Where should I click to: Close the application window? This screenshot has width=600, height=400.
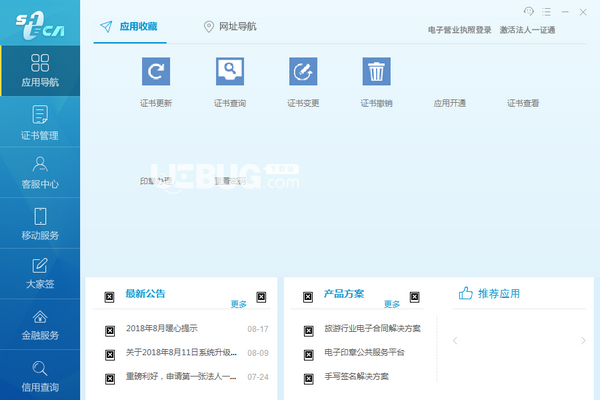coord(583,12)
